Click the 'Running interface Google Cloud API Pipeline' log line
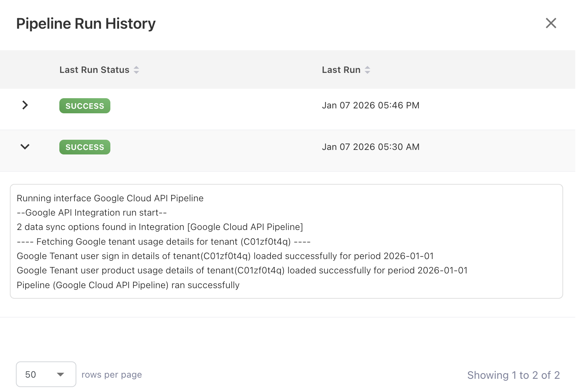 tap(110, 198)
